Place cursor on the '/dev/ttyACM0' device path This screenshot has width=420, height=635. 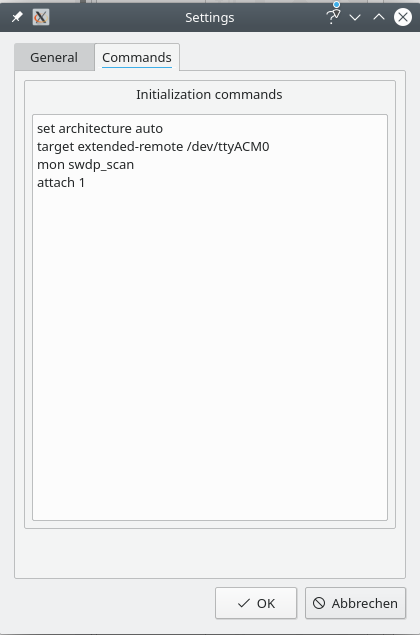point(228,147)
